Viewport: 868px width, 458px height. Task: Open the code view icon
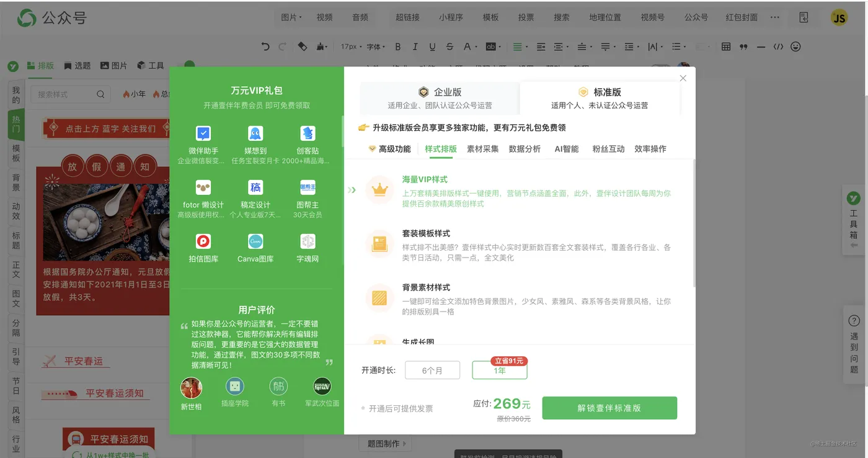tap(778, 47)
